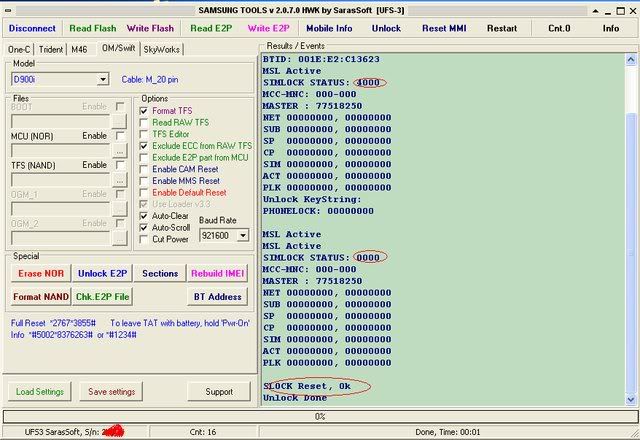Click Write E2P toolbar button
Viewport: 640px width, 440px height.
[x=269, y=28]
